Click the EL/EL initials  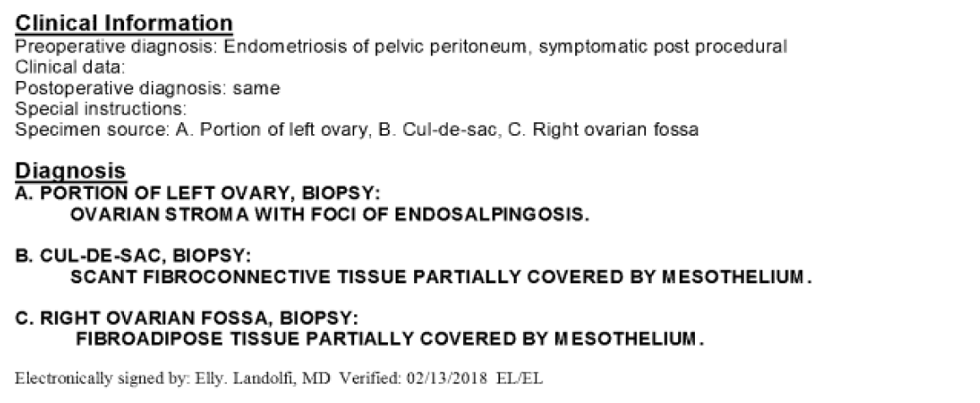(520, 378)
